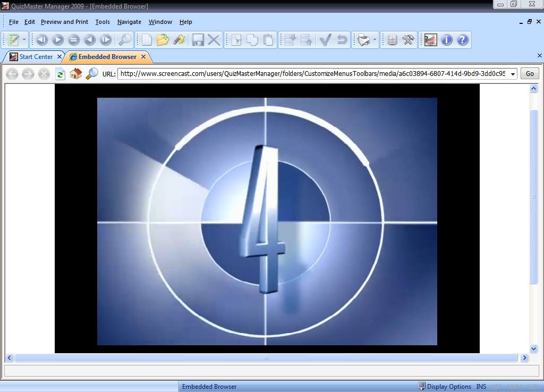544x392 pixels.
Task: Click the INS status bar indicator
Action: [x=481, y=387]
